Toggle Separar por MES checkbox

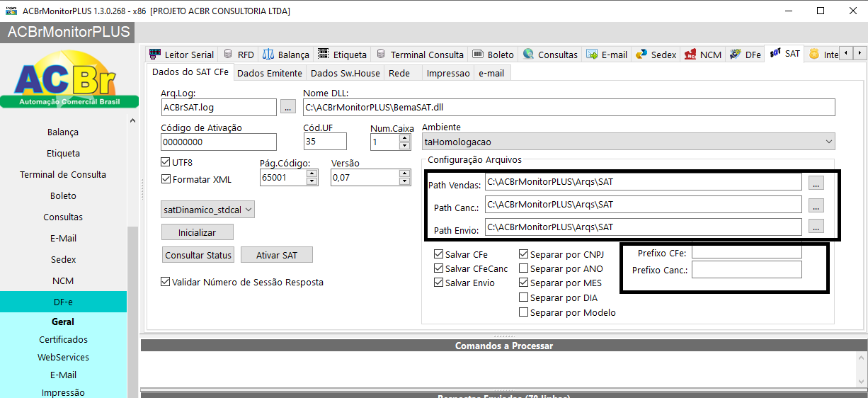pyautogui.click(x=523, y=283)
